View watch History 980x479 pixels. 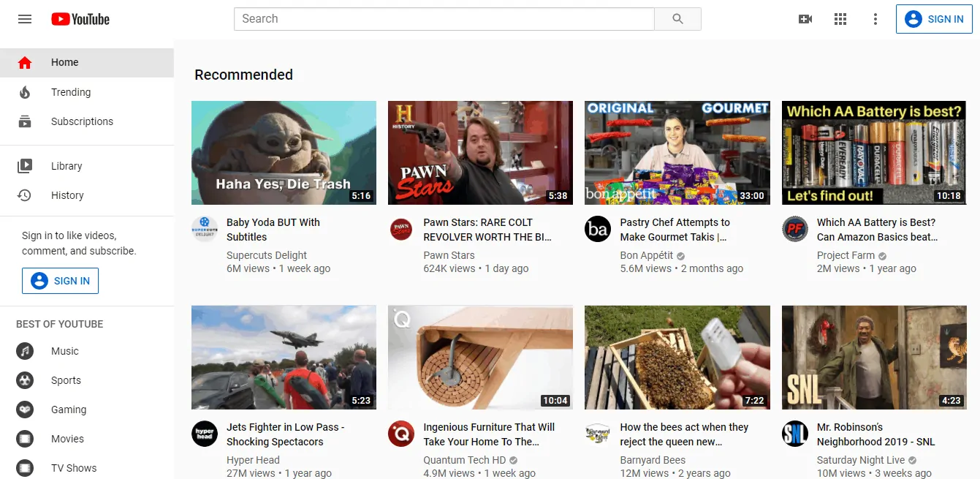coord(67,195)
